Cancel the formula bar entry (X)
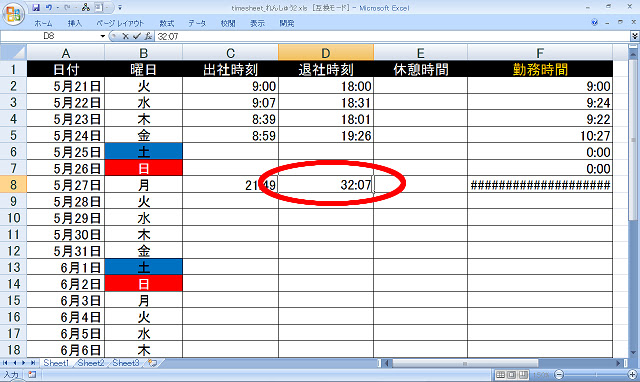 125,36
